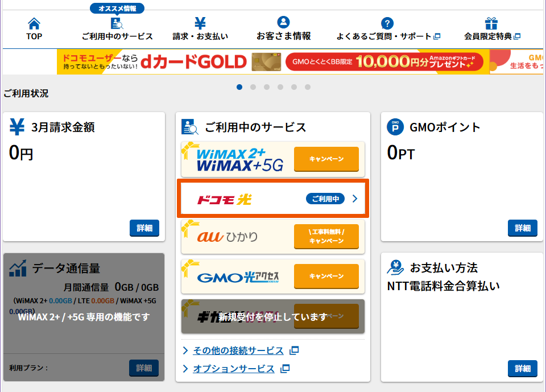Image resolution: width=546 pixels, height=392 pixels.
Task: Select the third carousel dot indicator
Action: pos(267,87)
